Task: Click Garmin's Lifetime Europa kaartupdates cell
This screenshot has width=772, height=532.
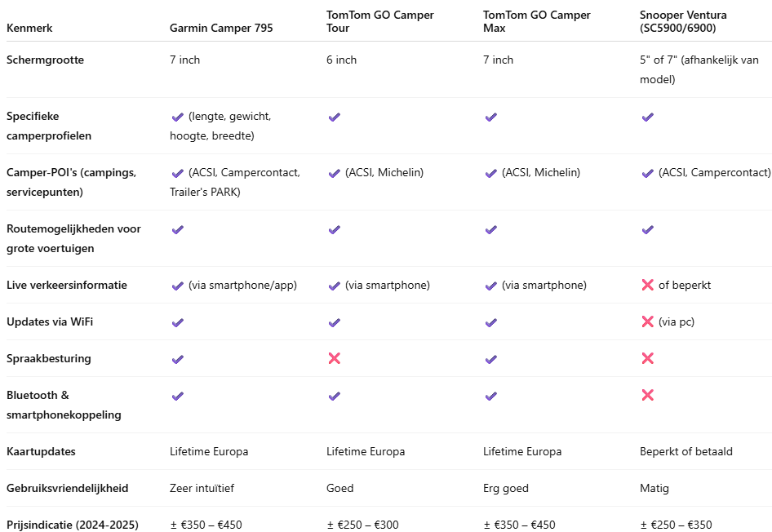Action: [x=209, y=452]
